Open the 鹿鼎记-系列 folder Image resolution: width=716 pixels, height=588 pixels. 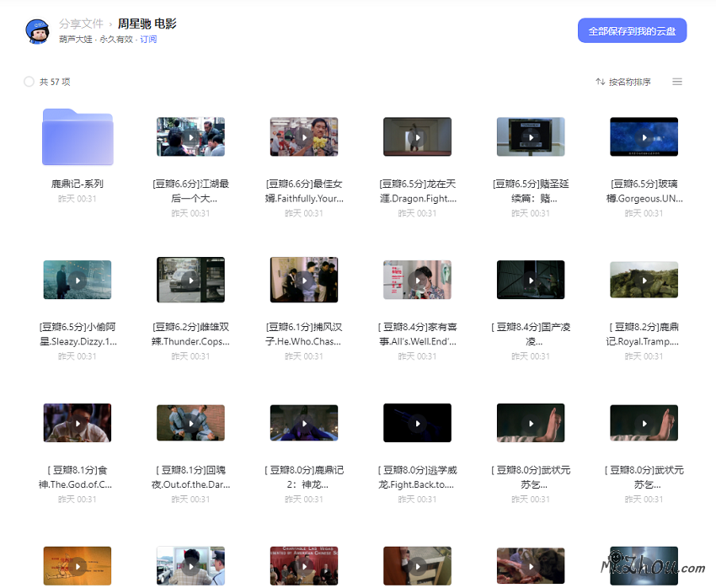pyautogui.click(x=77, y=136)
